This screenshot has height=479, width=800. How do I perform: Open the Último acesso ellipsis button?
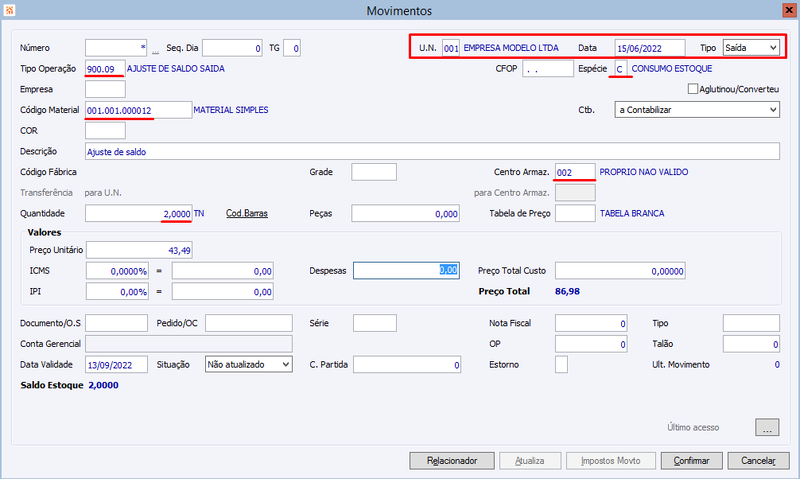(x=767, y=427)
